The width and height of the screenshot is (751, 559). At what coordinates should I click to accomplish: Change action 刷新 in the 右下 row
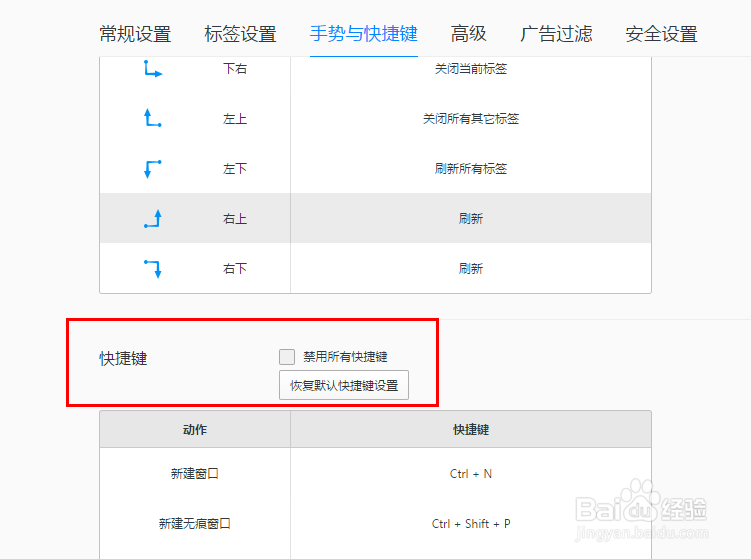tap(471, 269)
